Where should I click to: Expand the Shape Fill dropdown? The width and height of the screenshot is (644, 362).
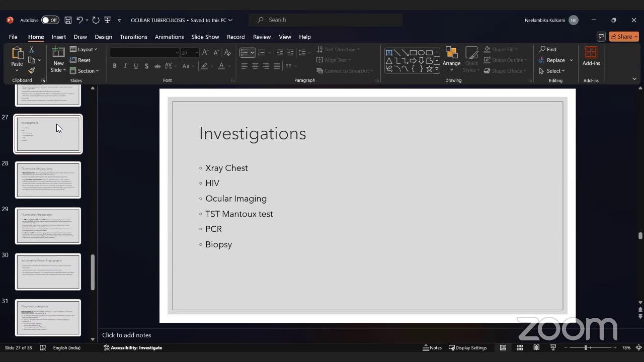[x=501, y=49]
